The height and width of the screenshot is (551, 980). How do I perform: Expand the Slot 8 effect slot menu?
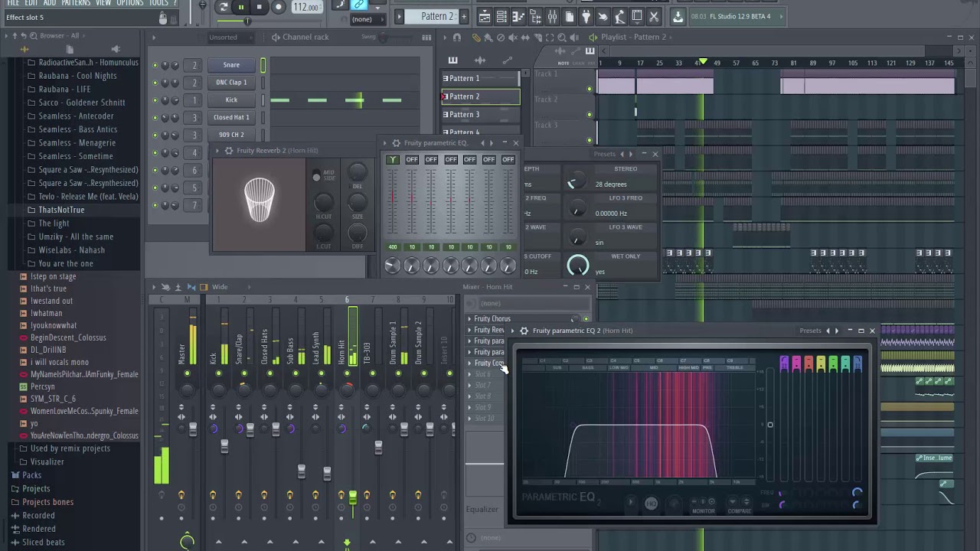[x=469, y=396]
